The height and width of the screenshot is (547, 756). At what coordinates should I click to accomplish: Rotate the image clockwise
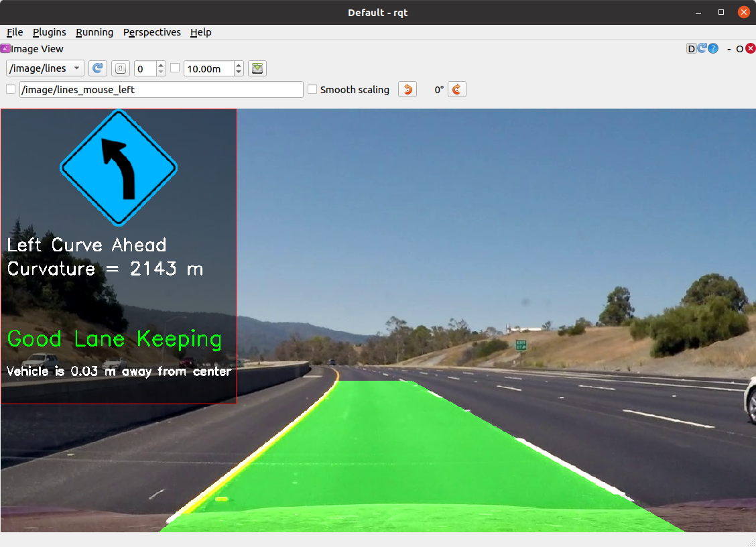coord(456,89)
